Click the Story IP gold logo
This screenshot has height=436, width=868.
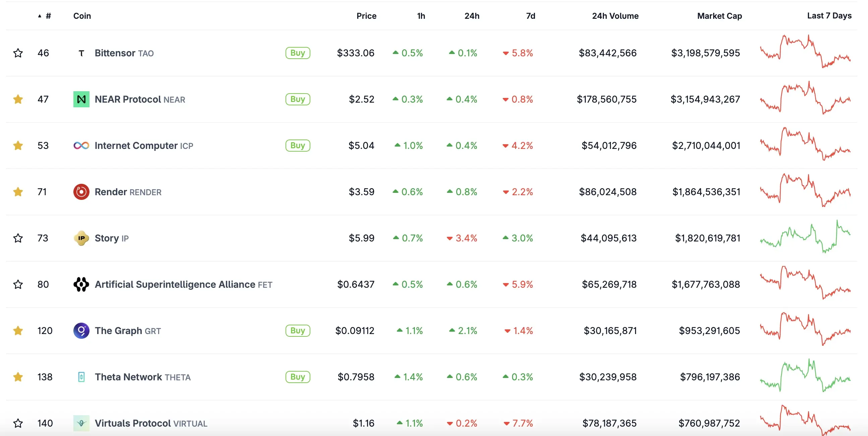point(81,238)
